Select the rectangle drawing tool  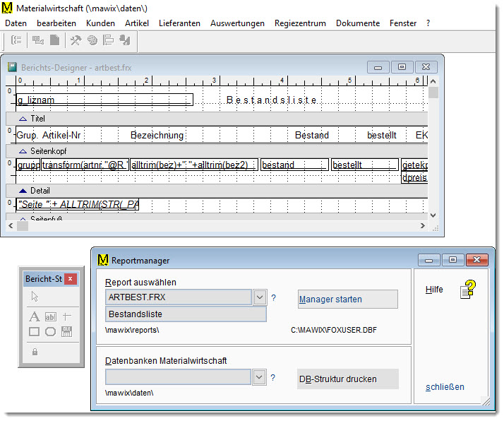[x=34, y=332]
